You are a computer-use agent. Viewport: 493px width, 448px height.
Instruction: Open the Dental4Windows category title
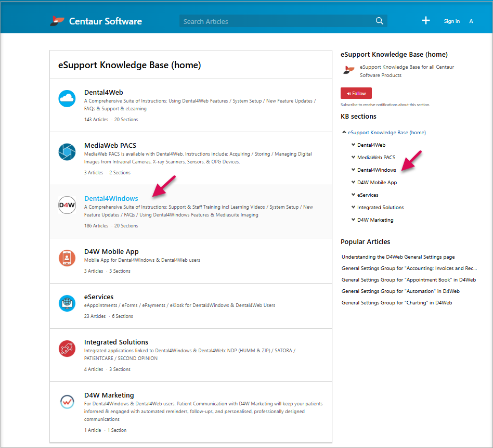111,199
